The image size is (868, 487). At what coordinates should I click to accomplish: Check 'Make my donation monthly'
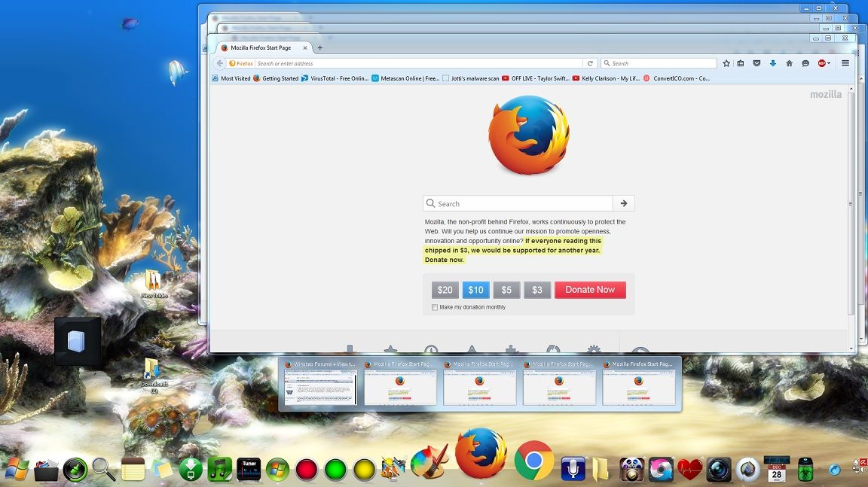(435, 307)
